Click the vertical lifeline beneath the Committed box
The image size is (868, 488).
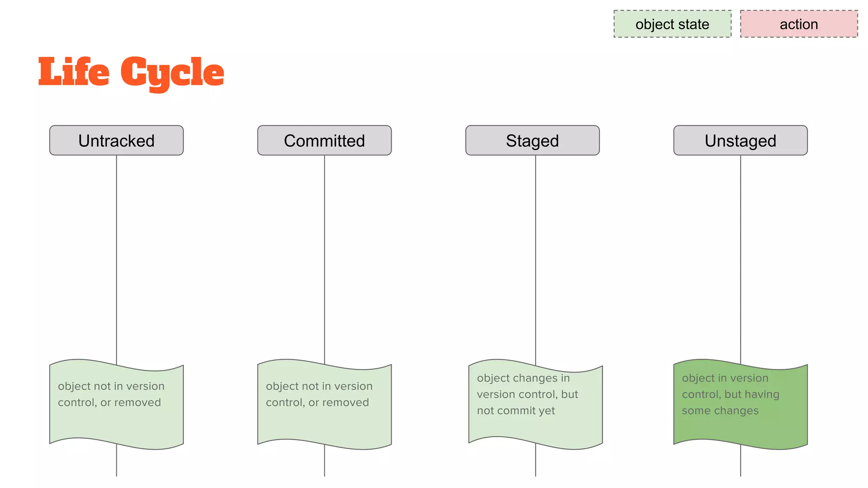325,254
